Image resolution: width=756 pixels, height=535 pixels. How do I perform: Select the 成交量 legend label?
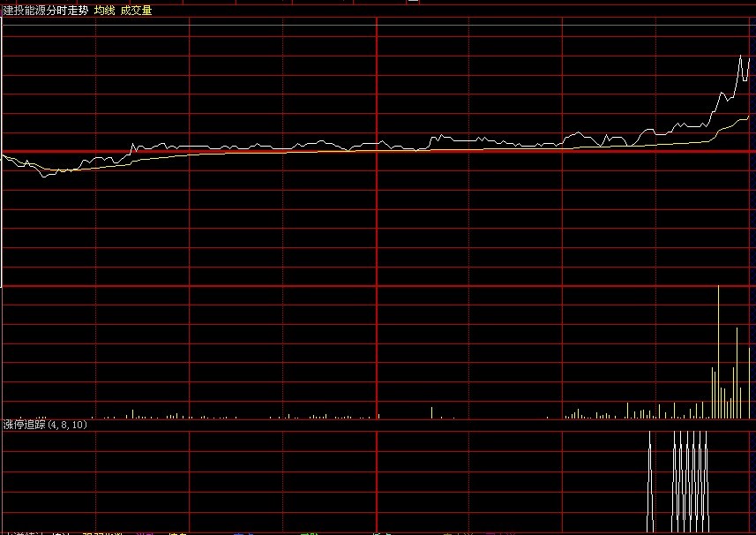[136, 10]
